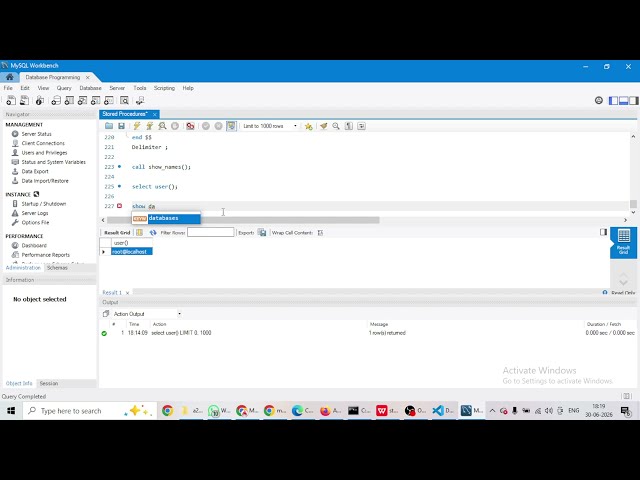Run Explain on current statement icon

pos(162,126)
